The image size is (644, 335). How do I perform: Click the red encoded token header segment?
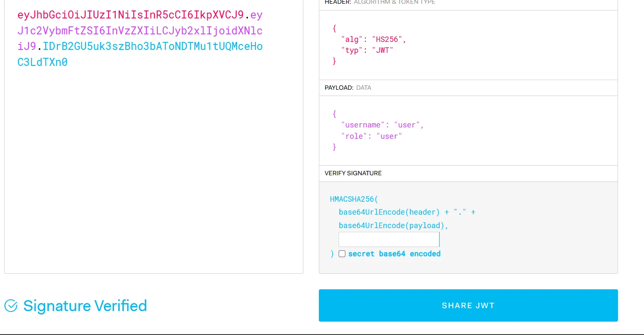(x=130, y=15)
